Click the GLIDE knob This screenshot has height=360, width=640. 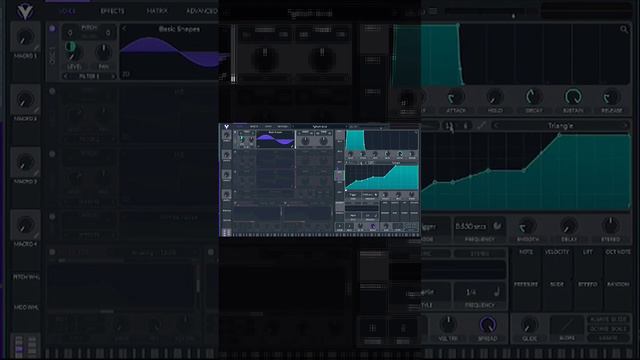[529, 325]
